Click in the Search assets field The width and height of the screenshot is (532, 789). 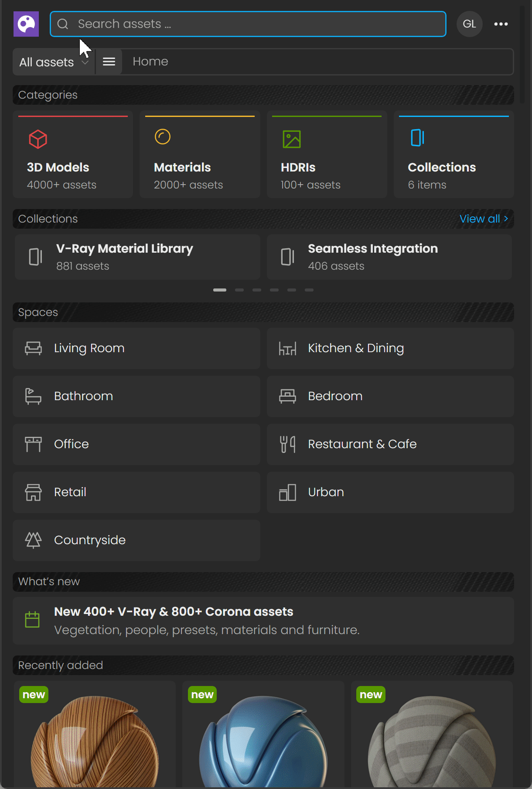click(x=248, y=24)
